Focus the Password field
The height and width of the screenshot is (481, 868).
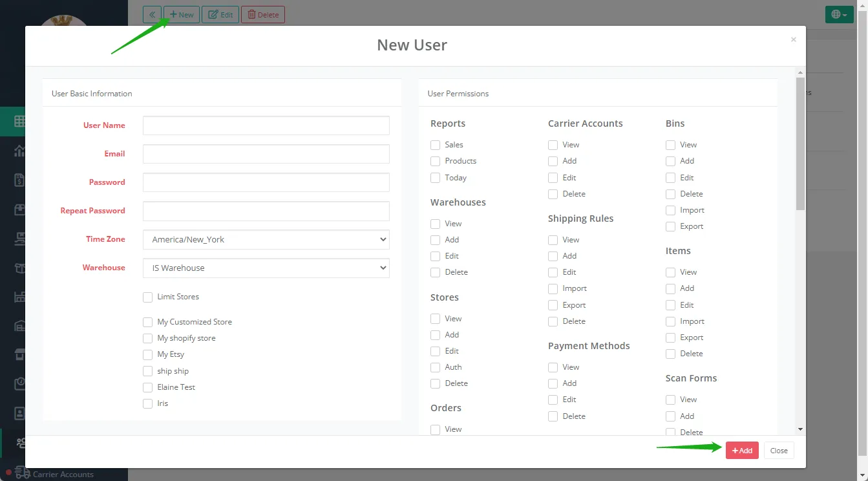(266, 182)
